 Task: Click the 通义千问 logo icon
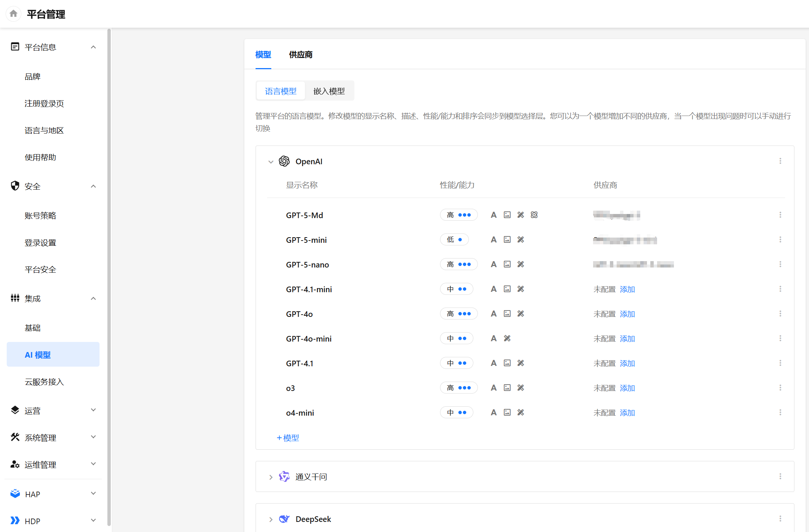pyautogui.click(x=284, y=477)
